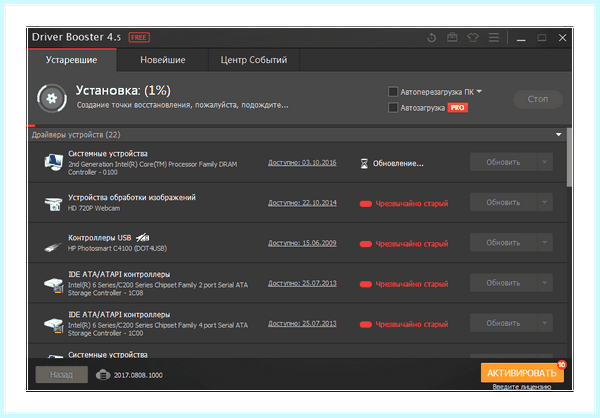Select the Устройства обработки изображений row title
Screen dimensions: 600x418
coord(132,198)
